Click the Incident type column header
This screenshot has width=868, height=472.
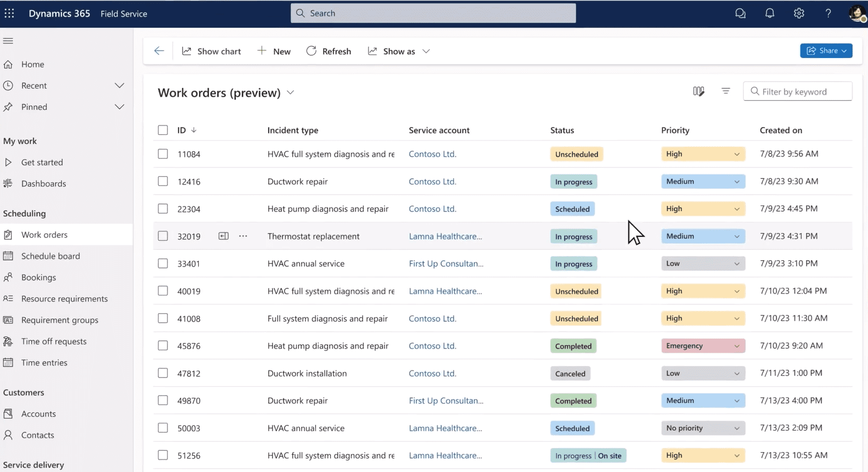coord(292,130)
